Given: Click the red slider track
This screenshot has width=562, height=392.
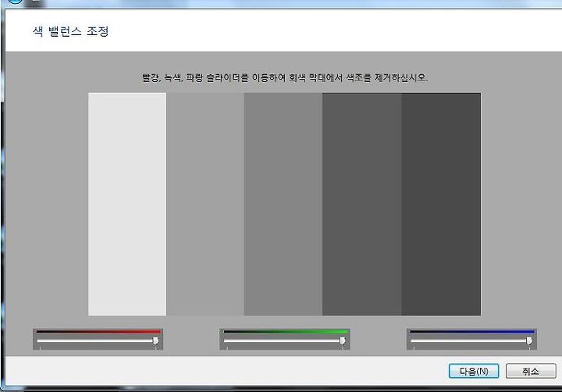Looking at the screenshot, I should [x=98, y=340].
